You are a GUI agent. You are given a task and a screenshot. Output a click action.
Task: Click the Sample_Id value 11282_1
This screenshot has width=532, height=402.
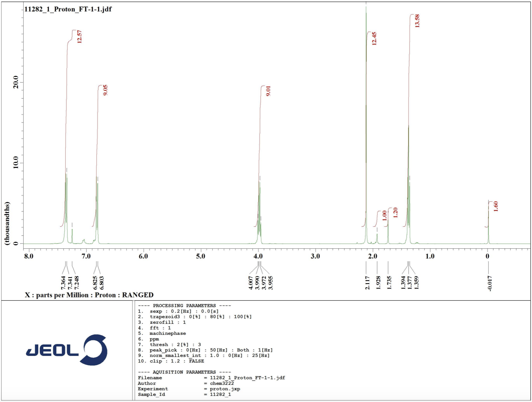pyautogui.click(x=221, y=394)
